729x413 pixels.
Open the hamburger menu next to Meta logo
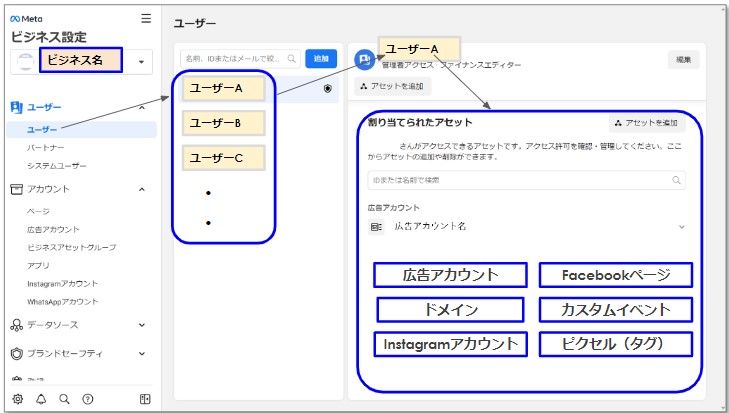coord(146,18)
